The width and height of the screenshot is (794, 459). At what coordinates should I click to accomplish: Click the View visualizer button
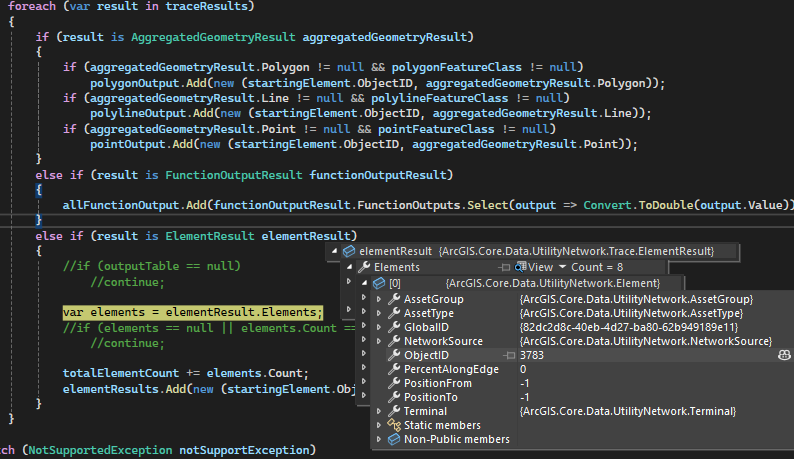pos(535,267)
